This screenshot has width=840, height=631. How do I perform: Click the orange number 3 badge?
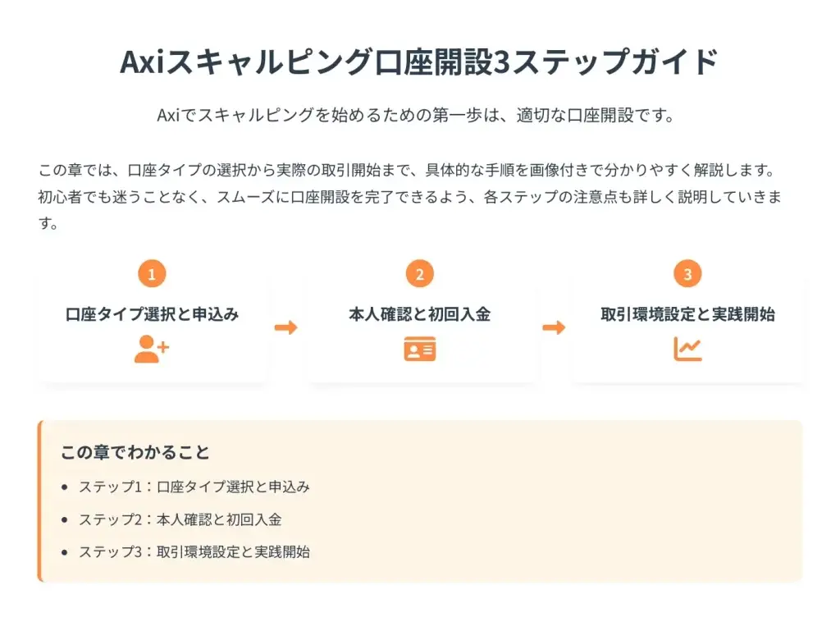[x=687, y=274]
